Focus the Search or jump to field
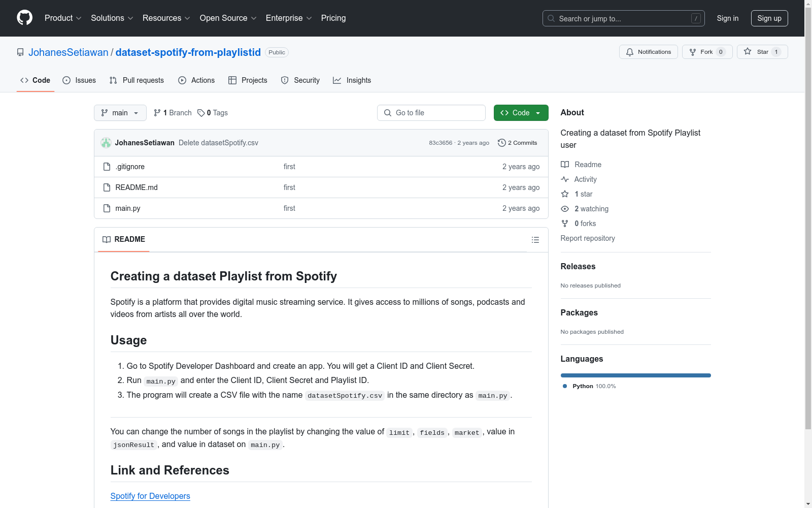 tap(624, 18)
